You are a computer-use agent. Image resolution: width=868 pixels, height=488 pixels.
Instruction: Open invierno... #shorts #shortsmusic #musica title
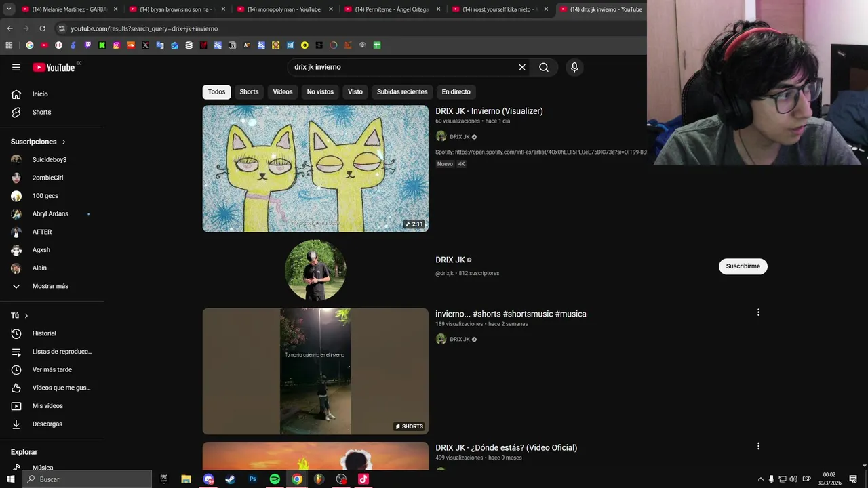[511, 314]
